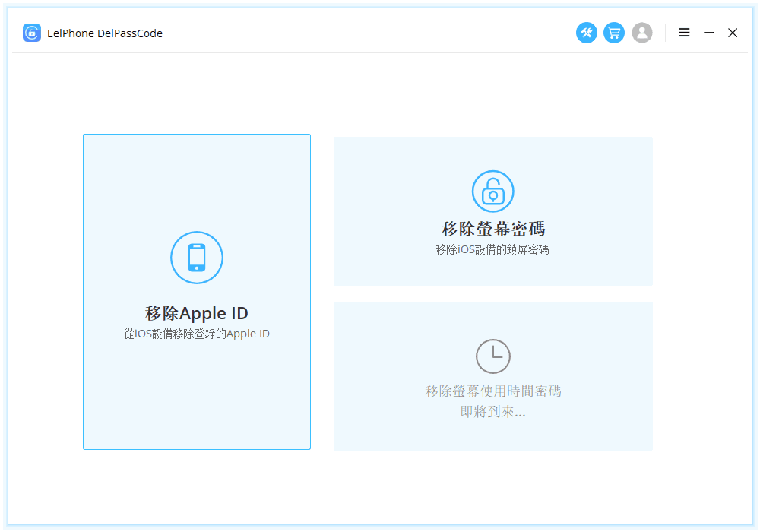This screenshot has width=760, height=532.
Task: Open the hamburger menu
Action: point(685,33)
